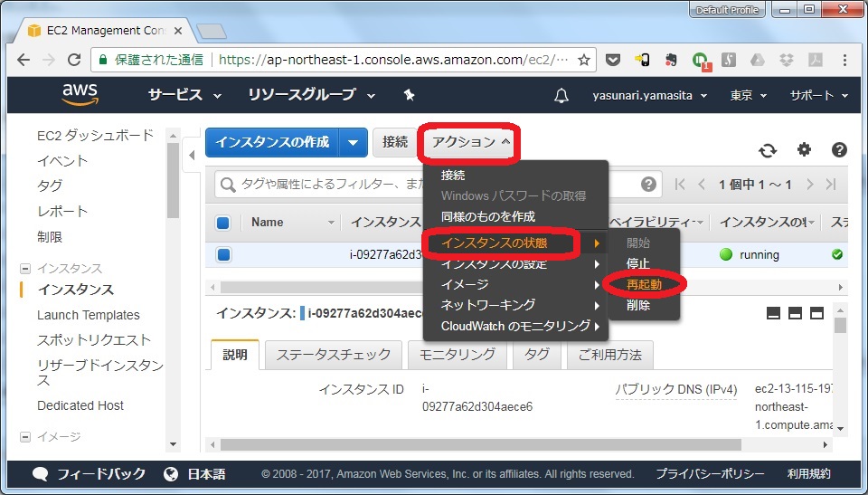This screenshot has width=868, height=495.
Task: Refresh the instance list
Action: click(768, 149)
